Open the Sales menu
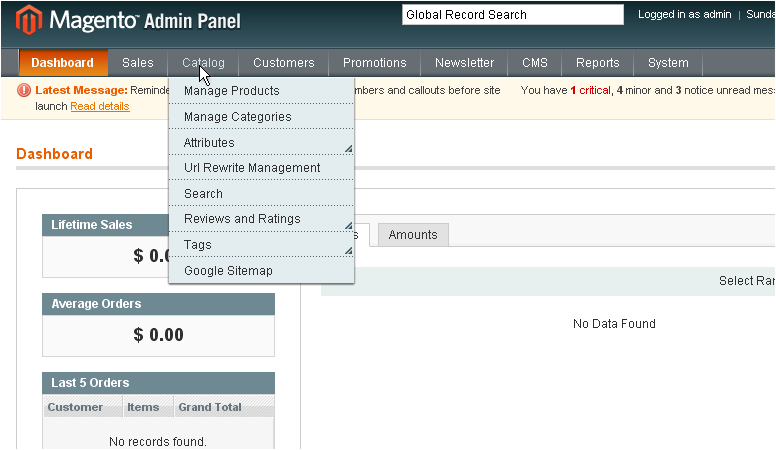 [x=138, y=63]
